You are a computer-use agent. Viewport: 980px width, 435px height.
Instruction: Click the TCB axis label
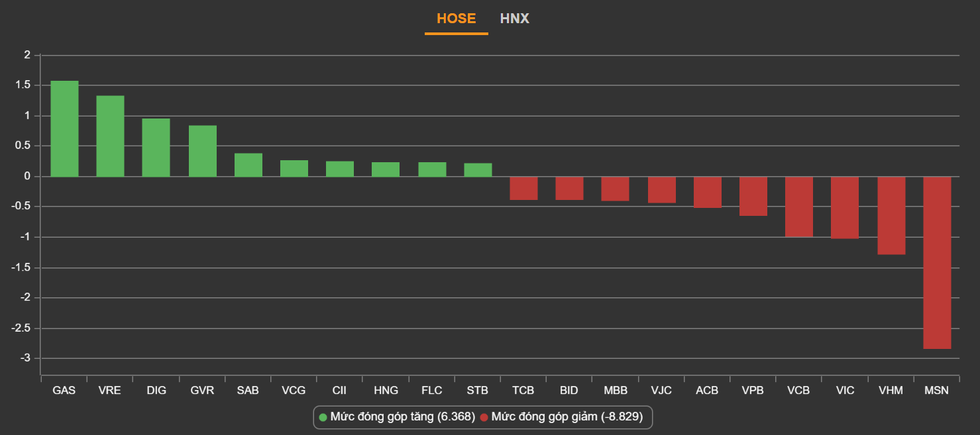click(x=523, y=391)
